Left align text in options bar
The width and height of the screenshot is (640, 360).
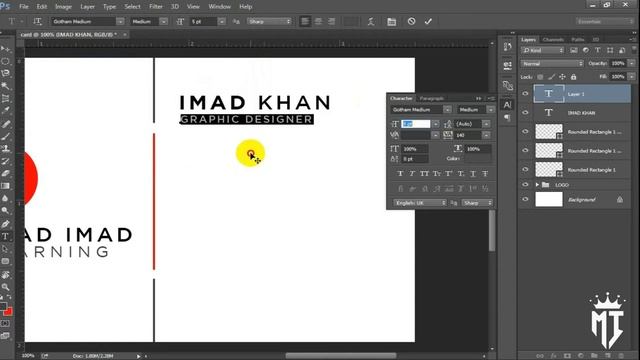point(304,21)
